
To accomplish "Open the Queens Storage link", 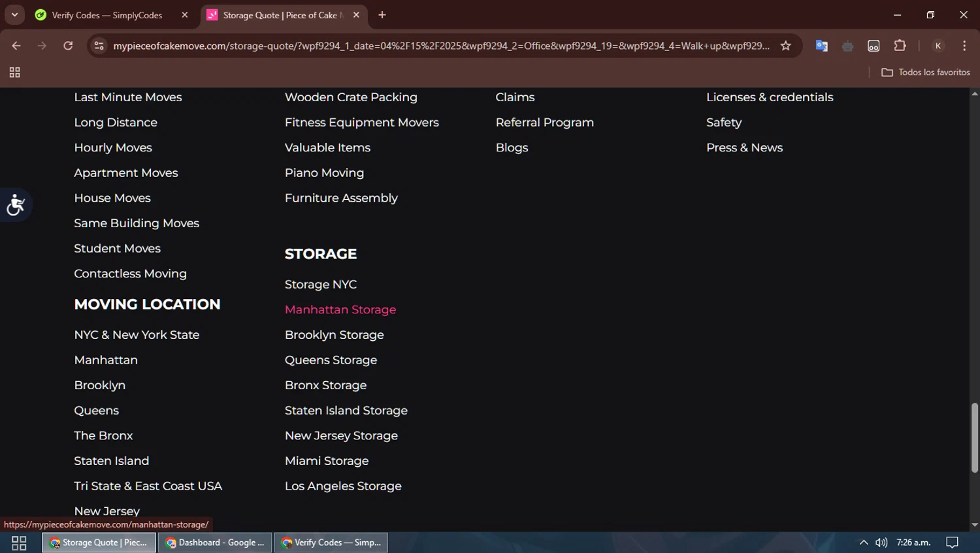I will click(331, 360).
